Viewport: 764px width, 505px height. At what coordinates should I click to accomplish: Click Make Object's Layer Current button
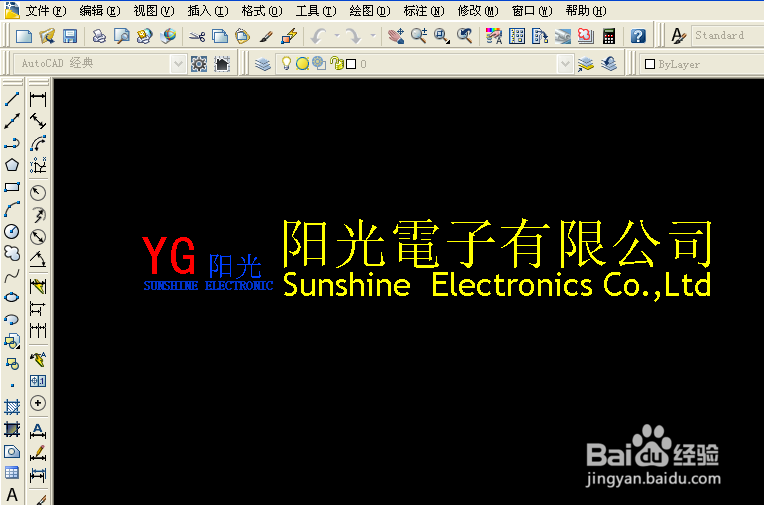tap(586, 64)
